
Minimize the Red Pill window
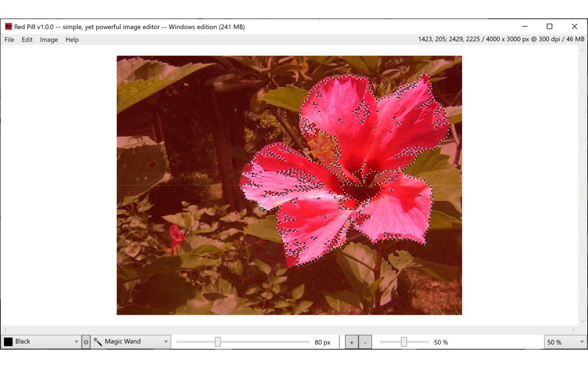point(525,27)
